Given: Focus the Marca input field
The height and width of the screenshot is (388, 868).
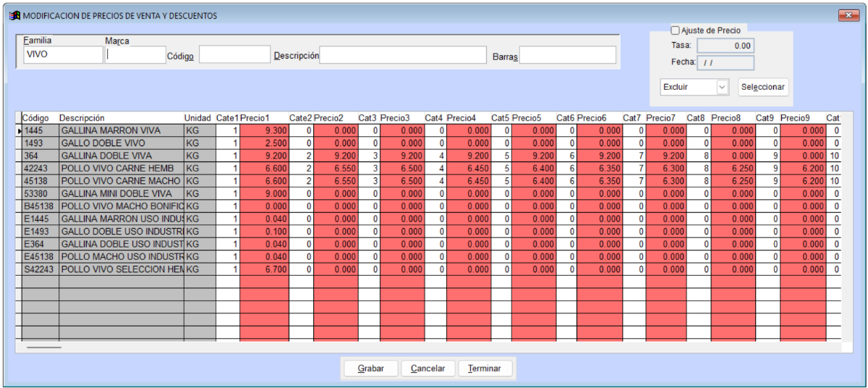Looking at the screenshot, I should click(135, 55).
